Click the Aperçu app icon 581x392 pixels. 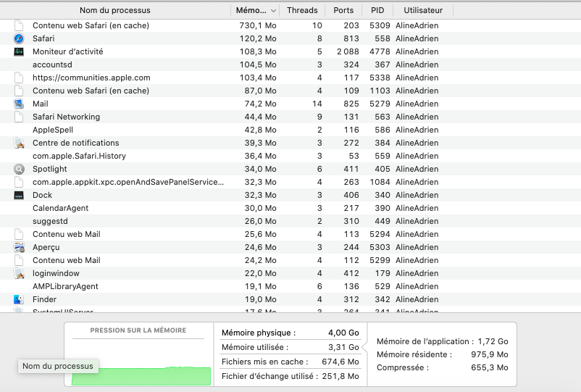click(19, 247)
